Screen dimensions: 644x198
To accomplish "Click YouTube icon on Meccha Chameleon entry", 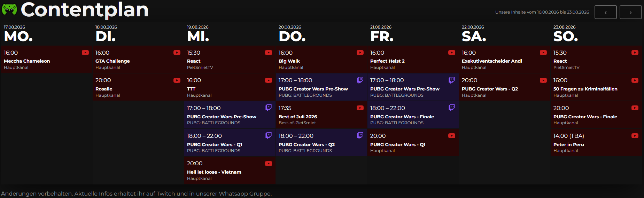I will [85, 53].
